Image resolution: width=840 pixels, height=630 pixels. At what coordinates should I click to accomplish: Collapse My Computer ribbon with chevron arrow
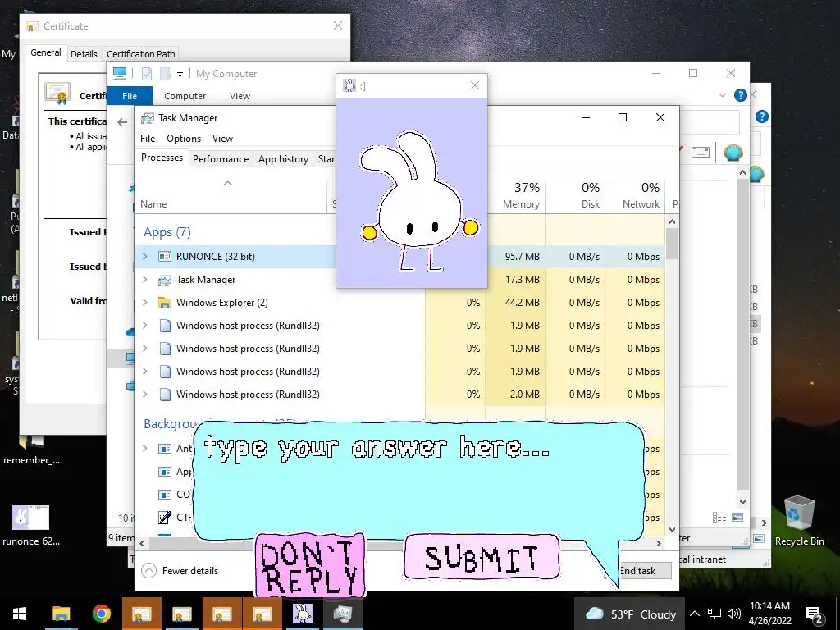[x=723, y=95]
